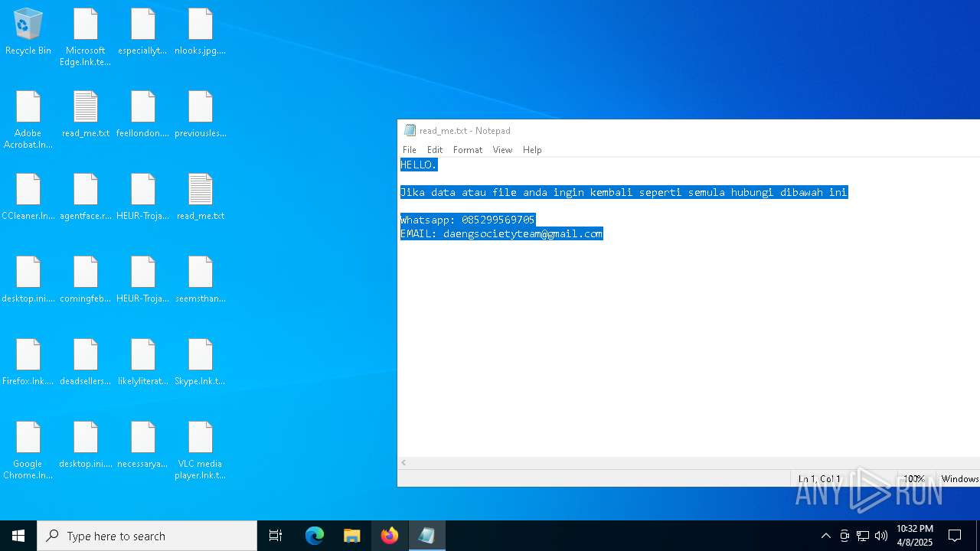Screen dimensions: 980x551
Task: Select the necessarya... desktop file
Action: pos(142,445)
